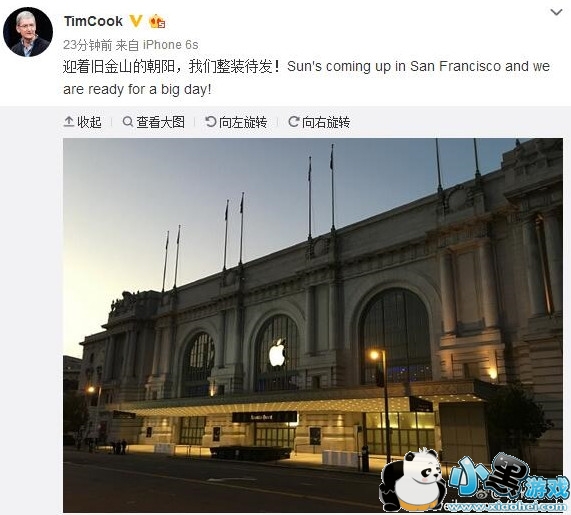Click the gold verified V badge
Screen dimensions: 571x515
[x=135, y=21]
